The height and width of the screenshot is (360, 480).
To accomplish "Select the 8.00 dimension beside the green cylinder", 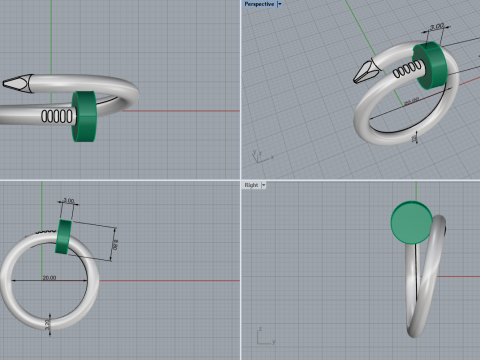I will click(x=115, y=244).
